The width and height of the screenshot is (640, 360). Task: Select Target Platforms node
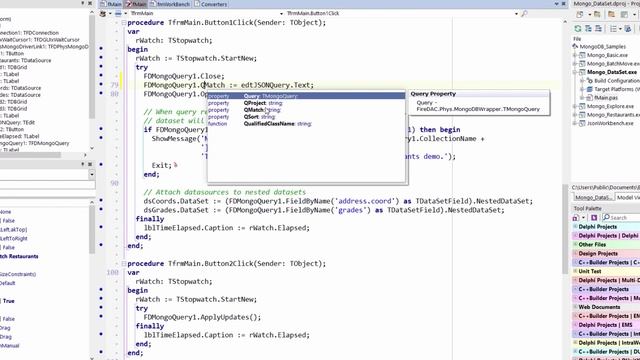[x=617, y=89]
